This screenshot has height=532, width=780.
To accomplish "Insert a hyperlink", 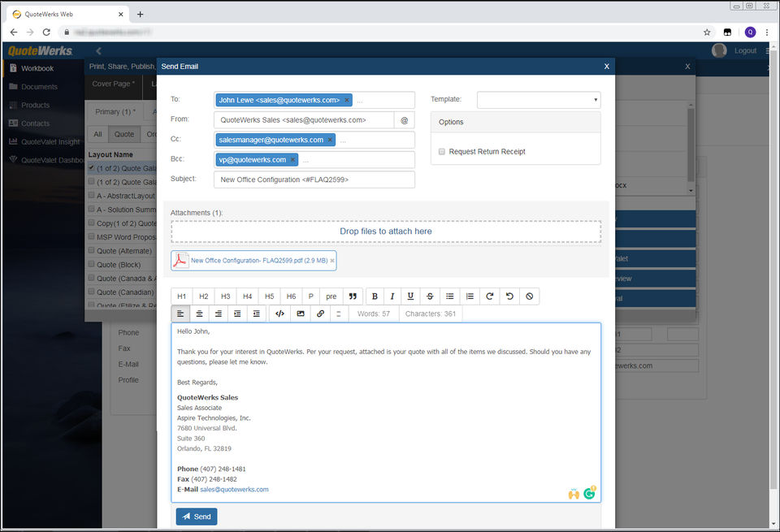I will point(320,314).
